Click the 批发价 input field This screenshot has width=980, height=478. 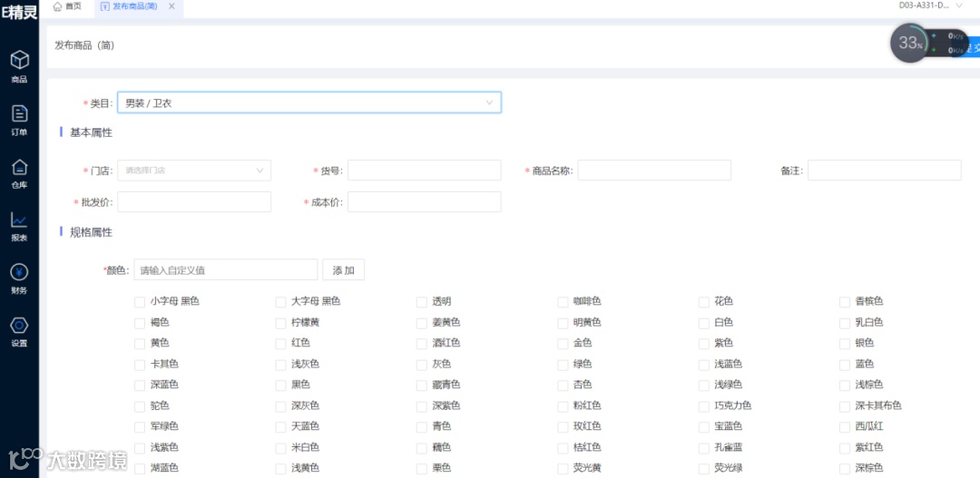click(x=194, y=202)
